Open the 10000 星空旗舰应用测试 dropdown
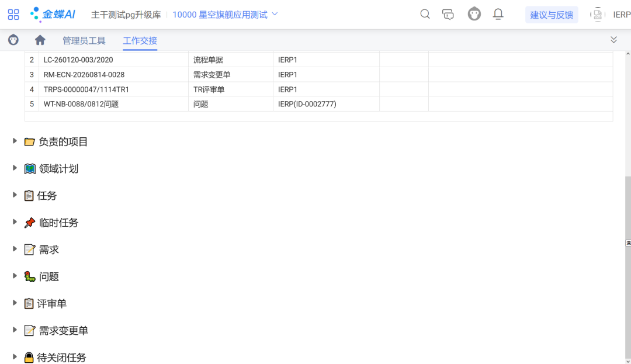The width and height of the screenshot is (631, 364). (225, 15)
